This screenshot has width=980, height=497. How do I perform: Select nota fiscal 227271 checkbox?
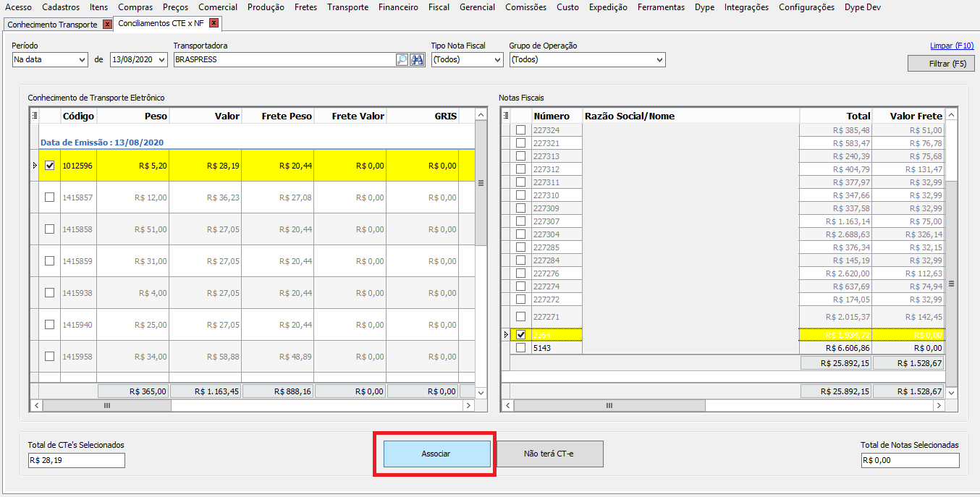click(x=520, y=316)
